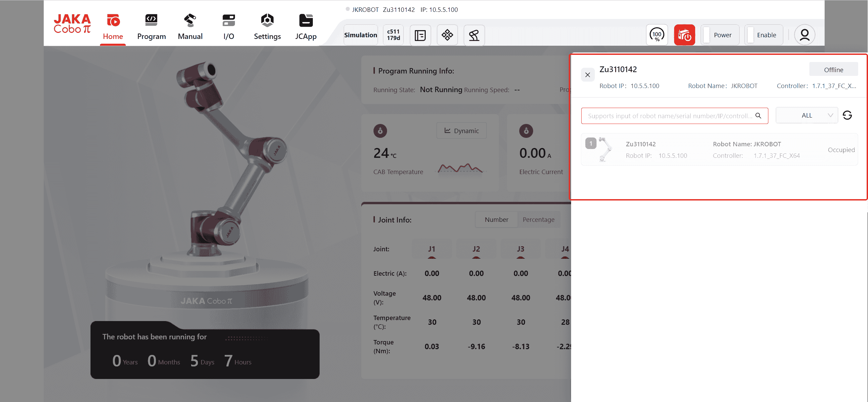Select the Zu3110142 robot entry in list
This screenshot has height=402, width=868.
click(719, 150)
